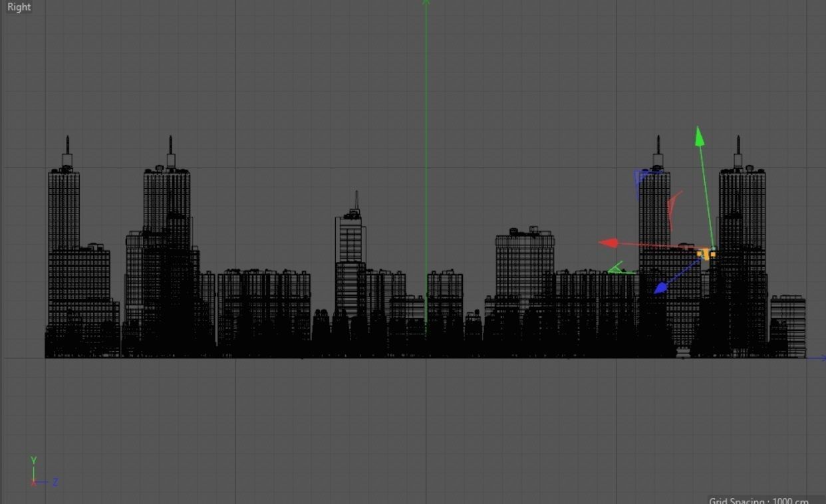
Task: Click the red axis arrow handle
Action: coord(609,243)
